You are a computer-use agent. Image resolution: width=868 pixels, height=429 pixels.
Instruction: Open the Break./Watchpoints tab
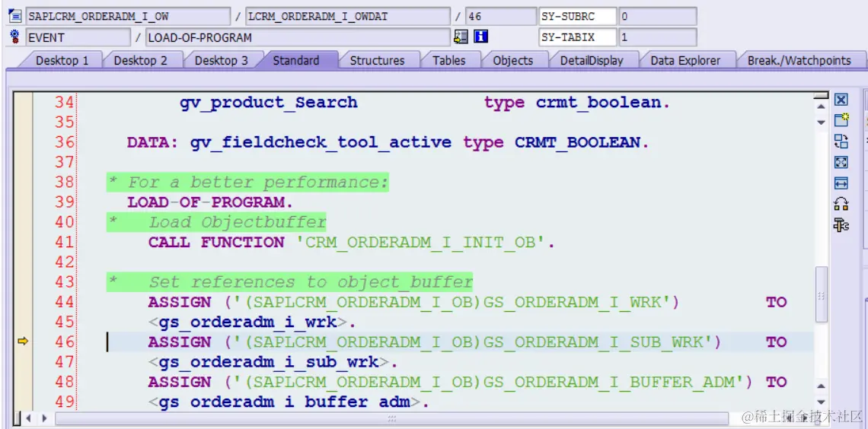pos(799,60)
